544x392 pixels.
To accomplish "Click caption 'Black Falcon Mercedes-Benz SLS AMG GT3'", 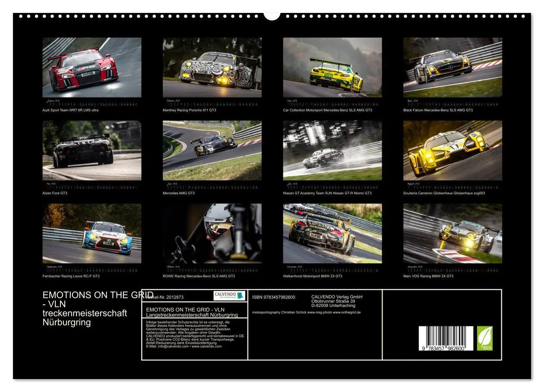I will [438, 110].
